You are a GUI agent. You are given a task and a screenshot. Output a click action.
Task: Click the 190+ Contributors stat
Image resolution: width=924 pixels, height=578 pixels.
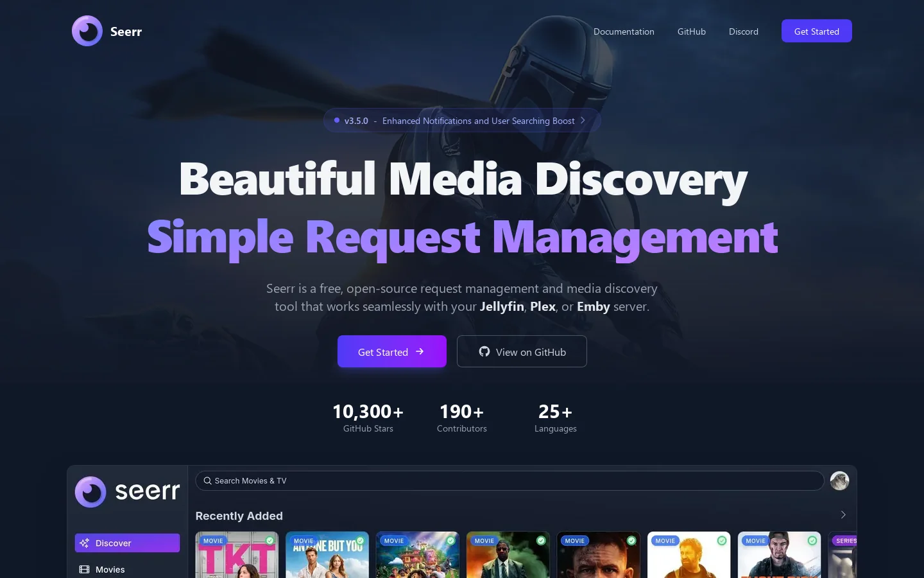[462, 417]
